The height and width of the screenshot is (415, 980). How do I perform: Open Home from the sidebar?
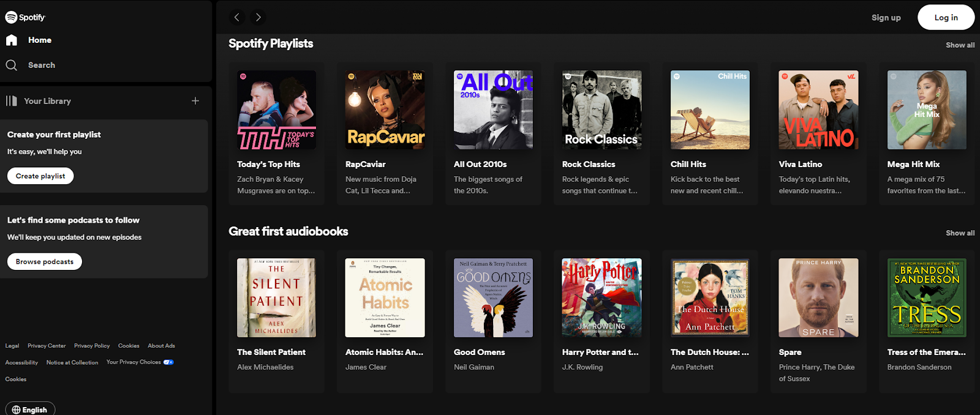[x=40, y=40]
